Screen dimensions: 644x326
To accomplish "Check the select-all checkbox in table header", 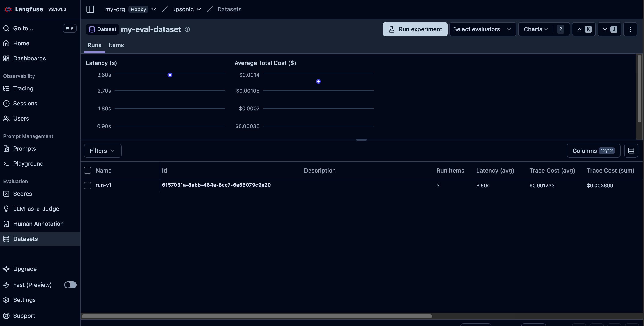I will tap(88, 170).
